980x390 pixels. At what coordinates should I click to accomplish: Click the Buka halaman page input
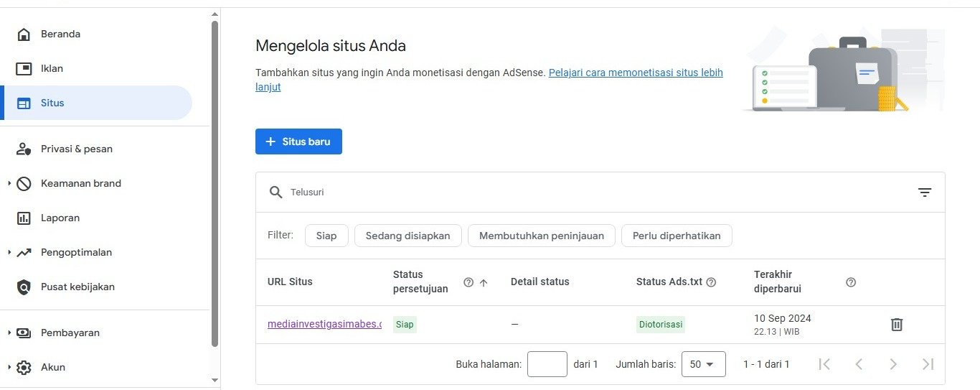(x=547, y=364)
